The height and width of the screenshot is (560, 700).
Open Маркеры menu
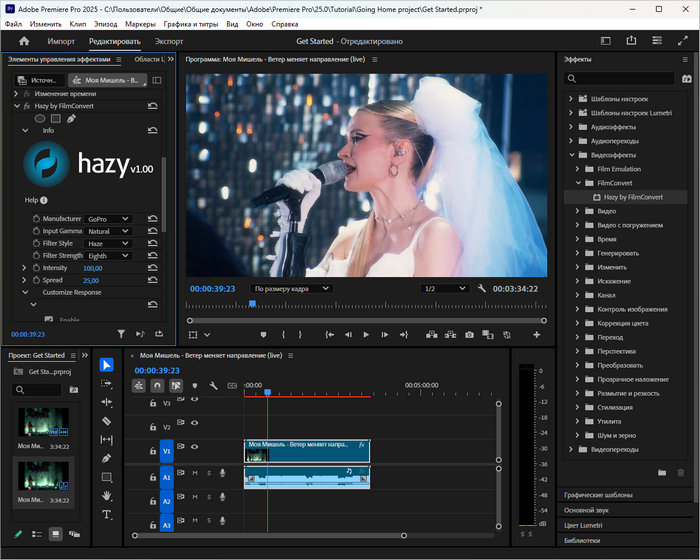(x=140, y=24)
